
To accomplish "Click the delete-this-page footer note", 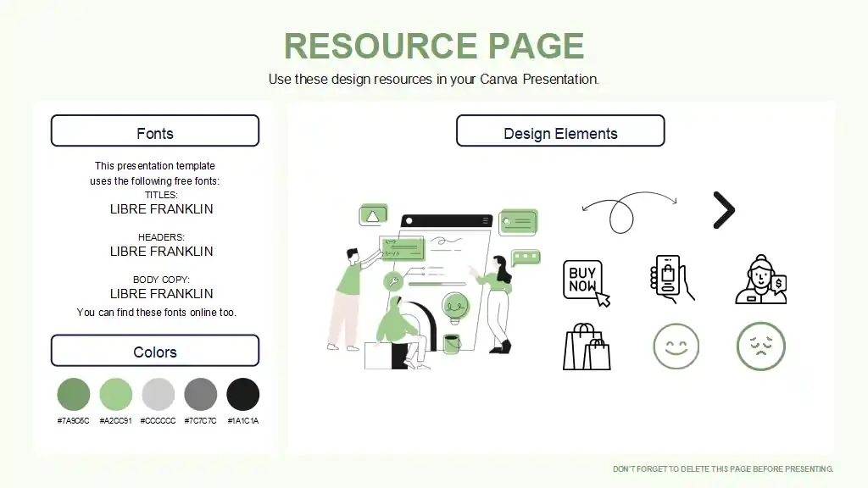I will pyautogui.click(x=723, y=469).
